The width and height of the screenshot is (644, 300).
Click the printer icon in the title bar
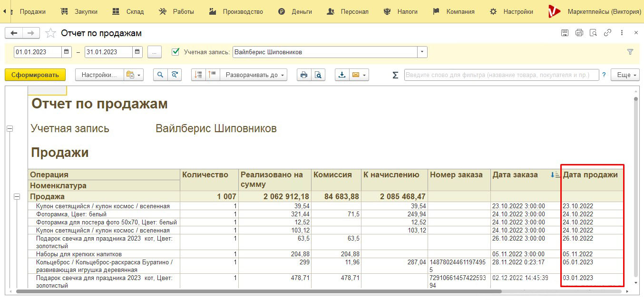[579, 33]
